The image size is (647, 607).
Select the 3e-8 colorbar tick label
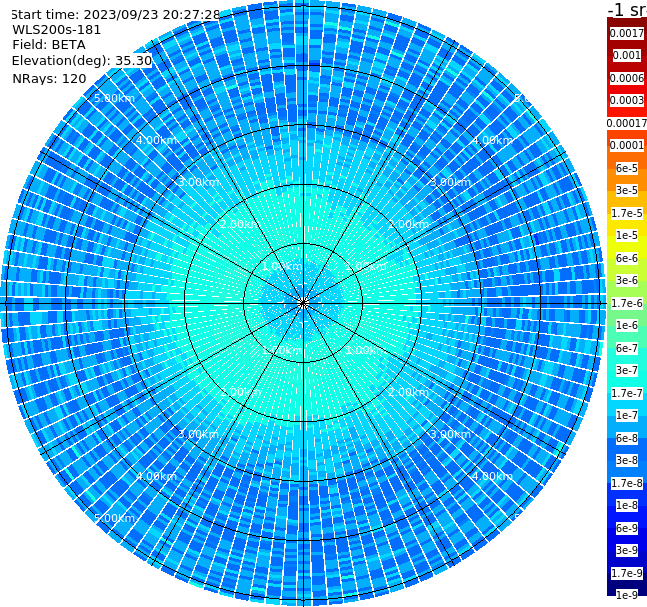click(x=627, y=460)
